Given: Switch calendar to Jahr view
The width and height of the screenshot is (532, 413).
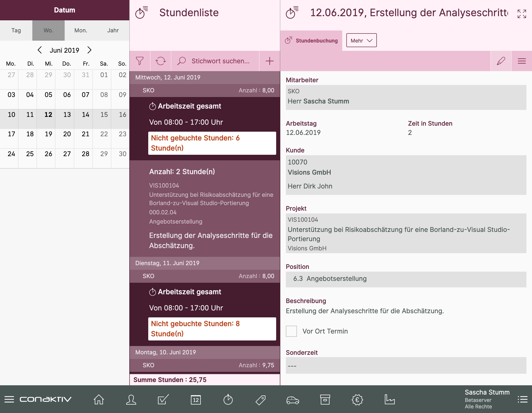Looking at the screenshot, I should click(x=113, y=30).
